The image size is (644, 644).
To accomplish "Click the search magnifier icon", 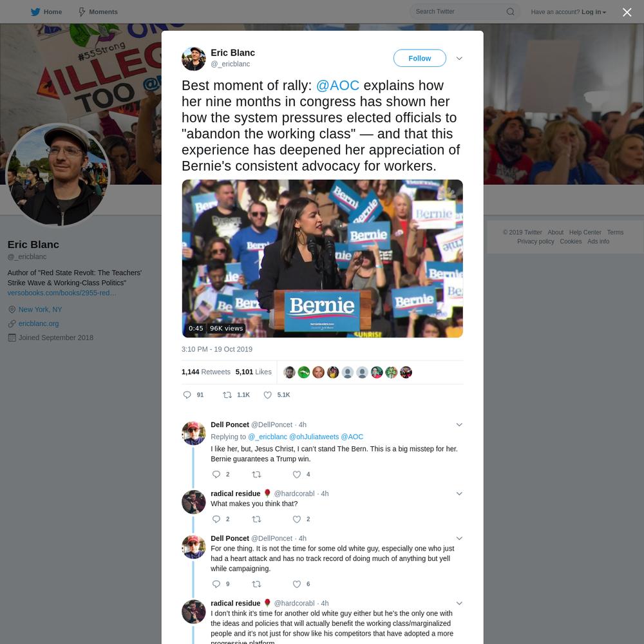I will click(510, 12).
